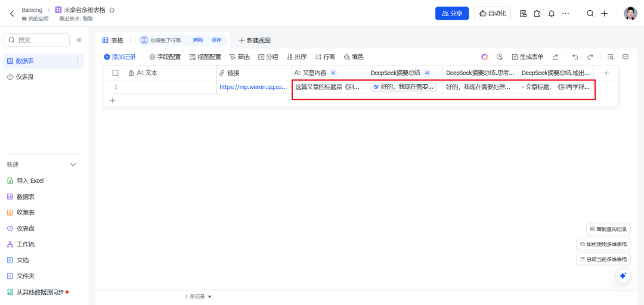The width and height of the screenshot is (644, 305).
Task: Click 清除 for the row height change
Action: tap(198, 41)
